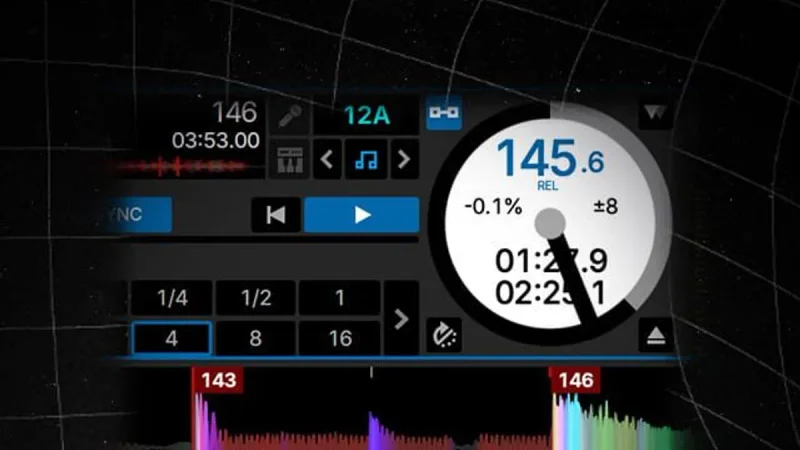Click the 146 BPM waveform marker
Screen dimensions: 800x450
click(575, 380)
